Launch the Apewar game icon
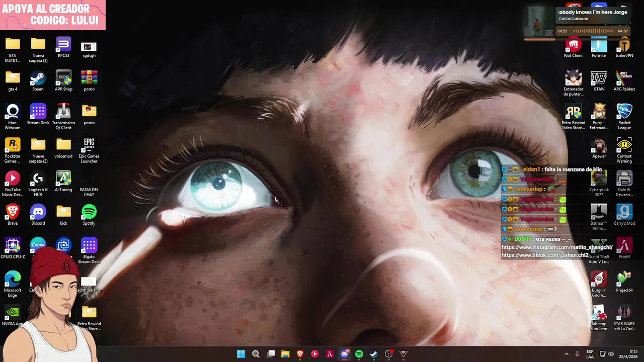 (x=599, y=148)
